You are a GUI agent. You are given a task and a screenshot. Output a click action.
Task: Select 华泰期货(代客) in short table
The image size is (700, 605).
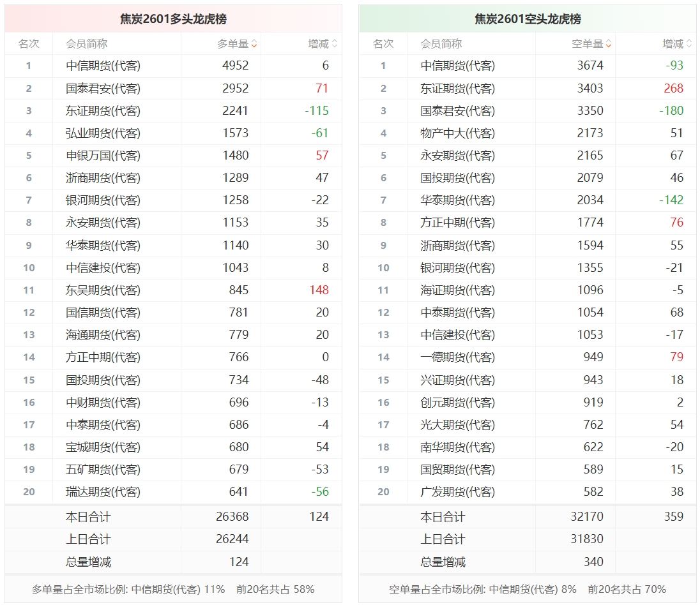pyautogui.click(x=457, y=200)
